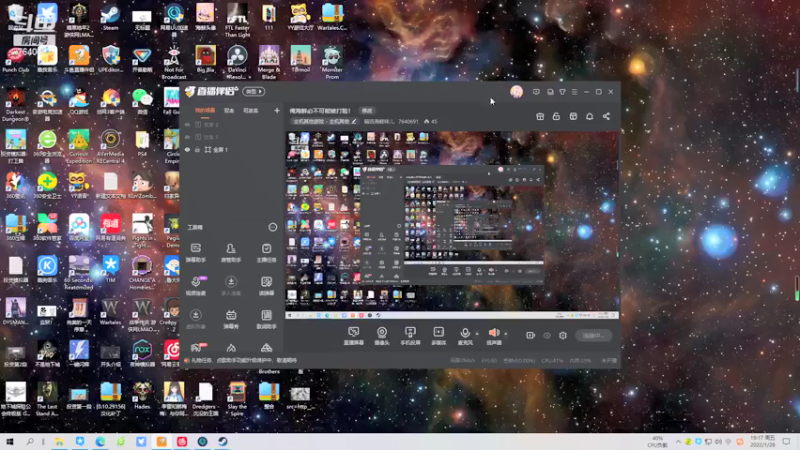The height and width of the screenshot is (450, 800).
Task: Toggle visibility of 文本 2 source
Action: [x=188, y=124]
